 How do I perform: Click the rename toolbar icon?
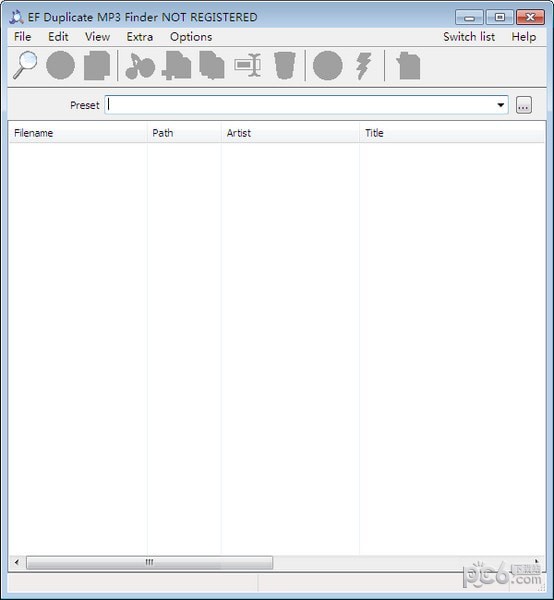click(x=248, y=65)
